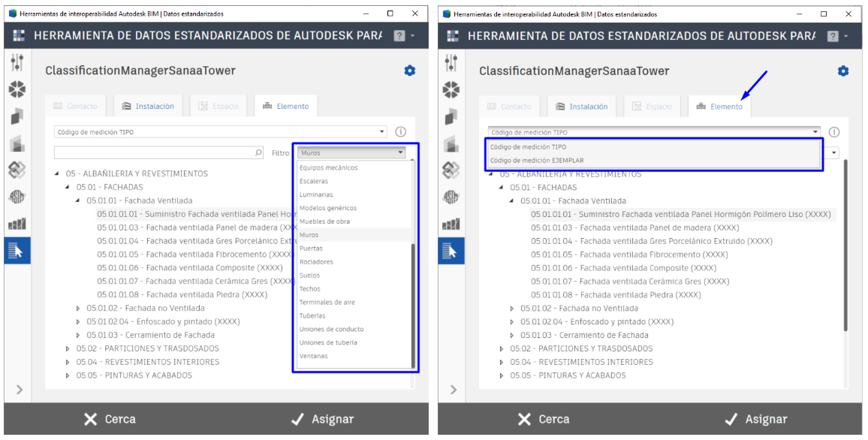Expand 05.04 - REVESTIMIENTOS INTERIORES in right window
This screenshot has width=868, height=440.
502,362
